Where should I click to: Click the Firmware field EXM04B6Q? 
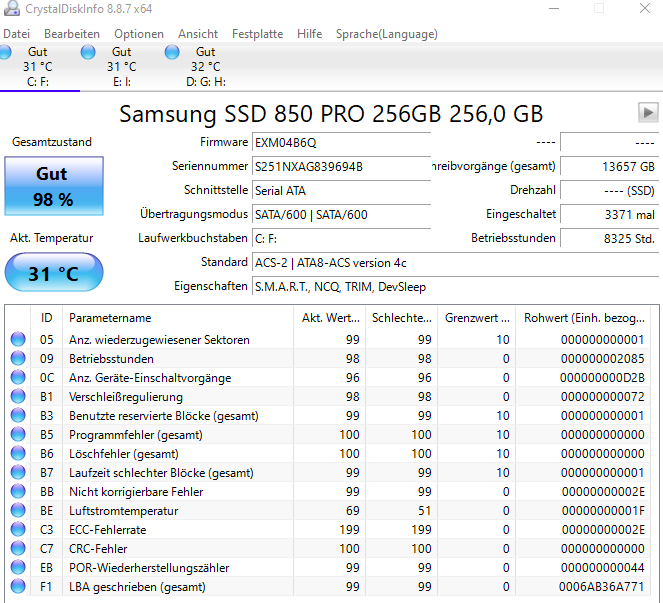[342, 143]
